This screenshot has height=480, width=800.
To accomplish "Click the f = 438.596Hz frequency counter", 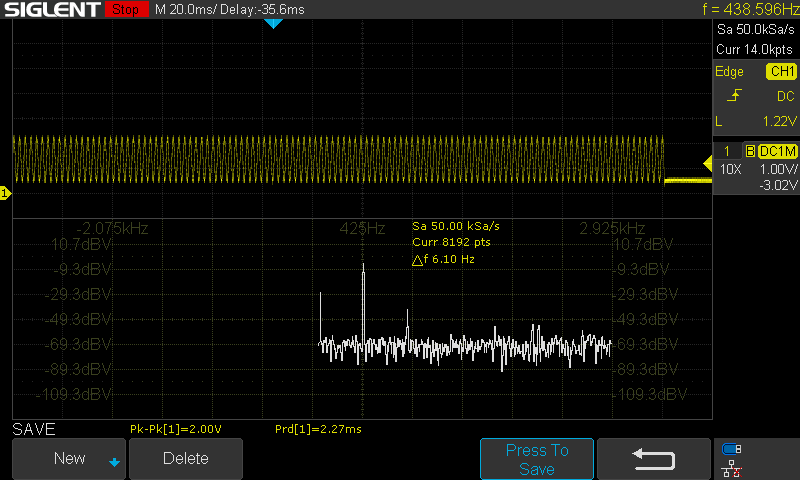I will (x=751, y=9).
